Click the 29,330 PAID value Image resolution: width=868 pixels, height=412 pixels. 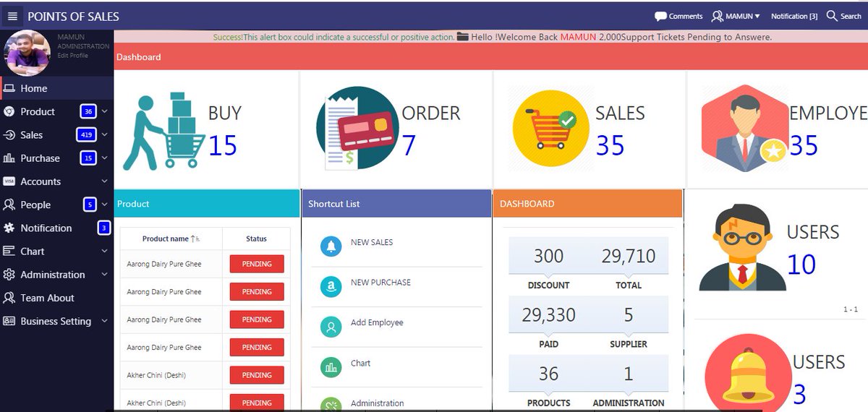pyautogui.click(x=548, y=315)
